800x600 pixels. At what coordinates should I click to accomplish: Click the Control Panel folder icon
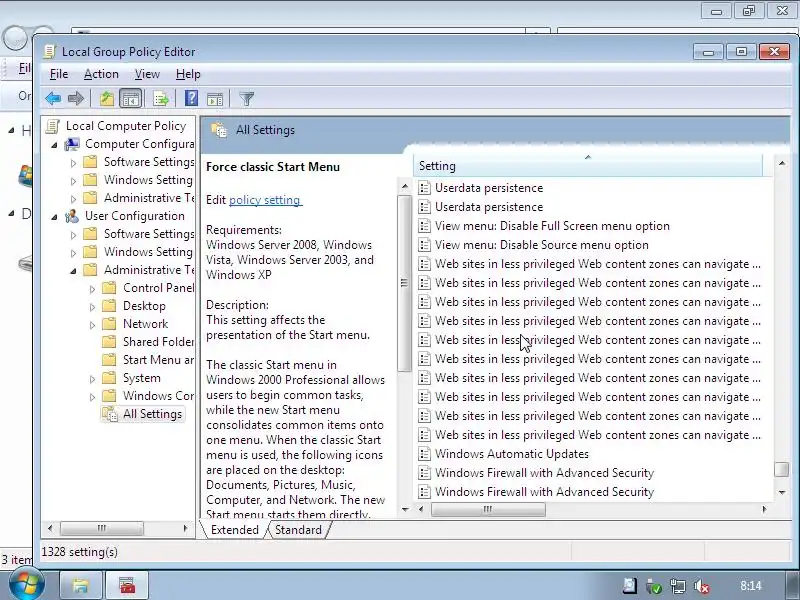[x=109, y=288]
